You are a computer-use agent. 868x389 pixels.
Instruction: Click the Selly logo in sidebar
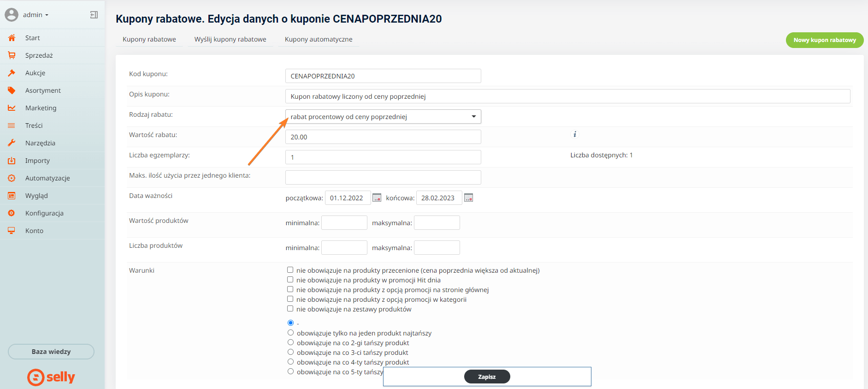(x=51, y=377)
